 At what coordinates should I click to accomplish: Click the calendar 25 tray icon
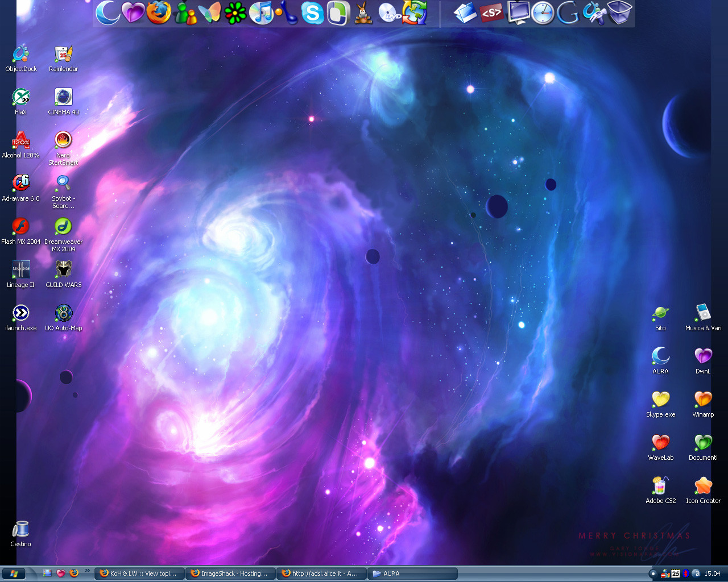[676, 573]
